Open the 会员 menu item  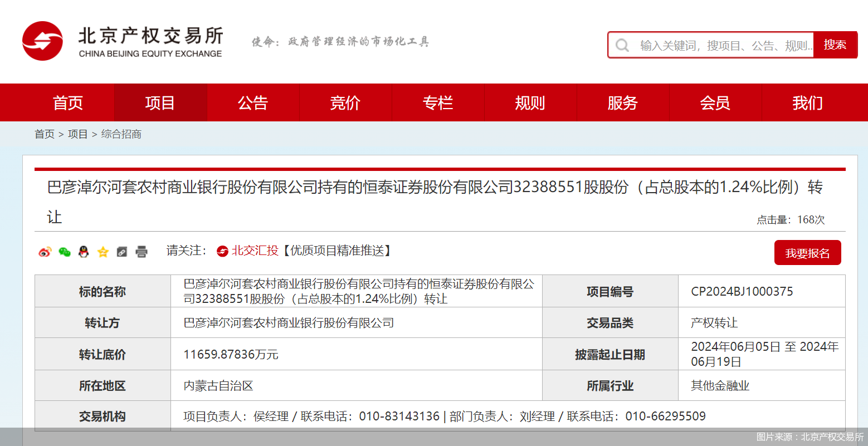click(x=715, y=102)
